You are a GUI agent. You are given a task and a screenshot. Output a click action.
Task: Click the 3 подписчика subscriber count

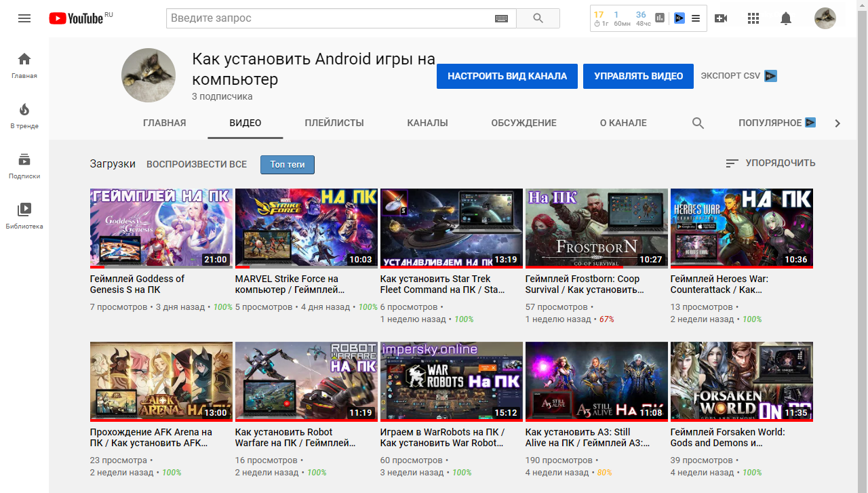222,97
